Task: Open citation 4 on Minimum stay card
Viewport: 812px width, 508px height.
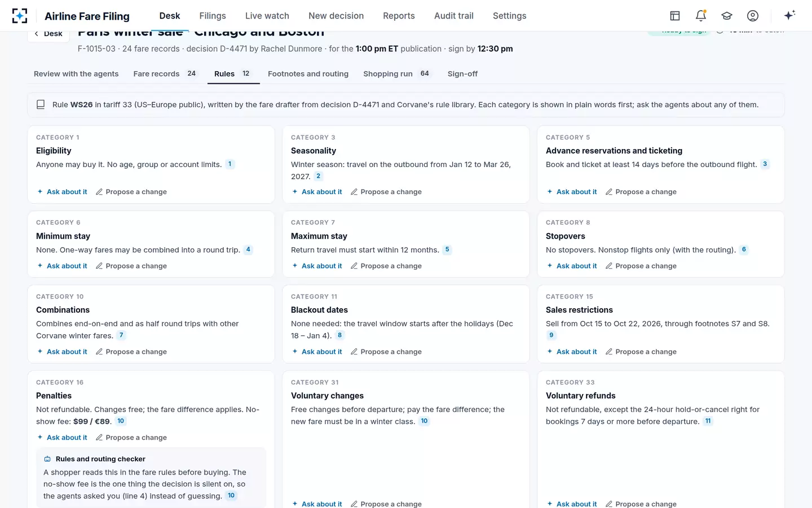Action: [x=248, y=249]
